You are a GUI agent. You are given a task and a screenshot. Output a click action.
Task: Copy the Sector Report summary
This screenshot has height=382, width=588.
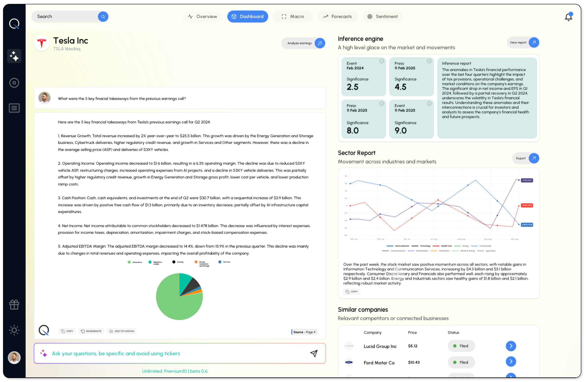pos(352,292)
